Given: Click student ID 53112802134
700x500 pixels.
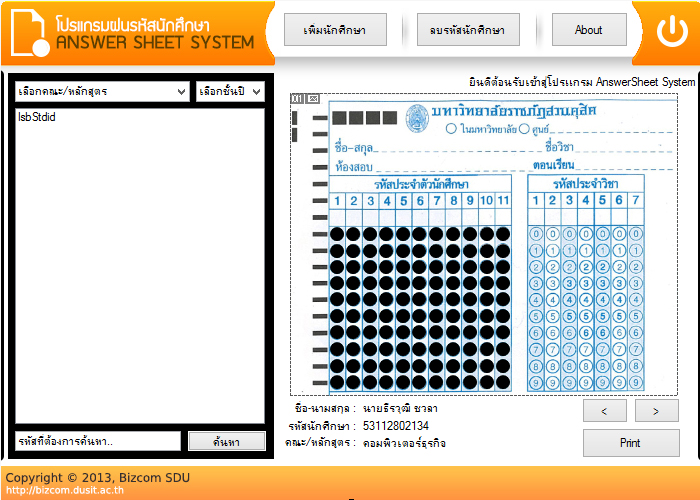Looking at the screenshot, I should [x=396, y=426].
